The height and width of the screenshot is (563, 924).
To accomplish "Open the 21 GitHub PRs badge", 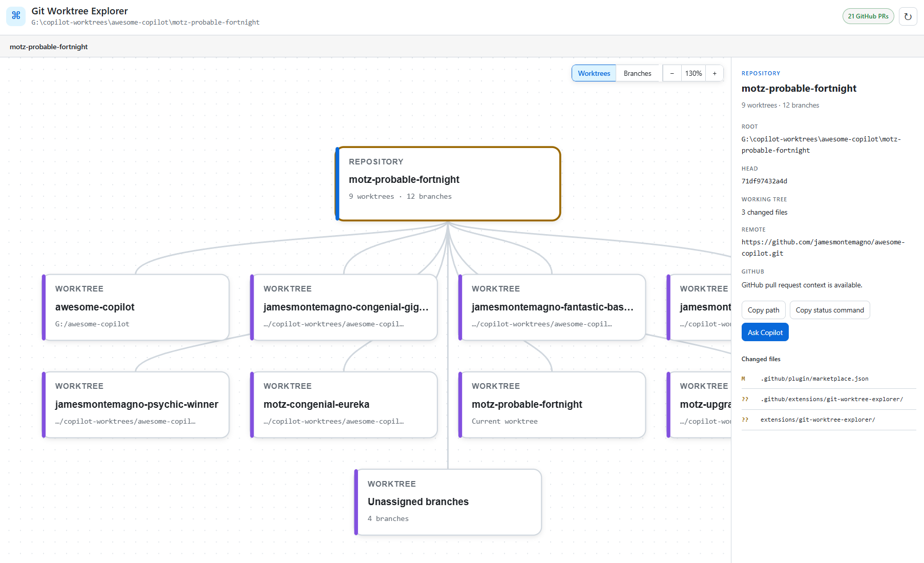I will click(x=868, y=16).
